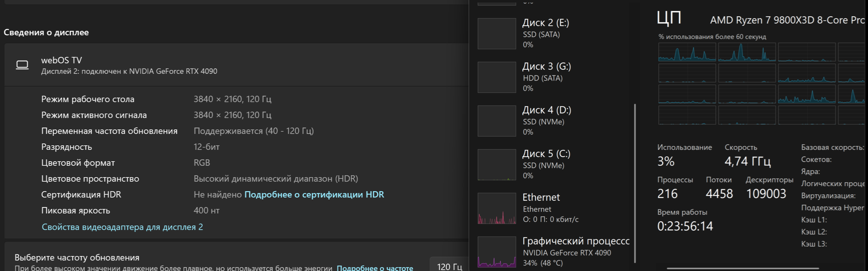Viewport: 868px width, 271px height.
Task: Click the "Цветовой формат" label
Action: point(78,163)
